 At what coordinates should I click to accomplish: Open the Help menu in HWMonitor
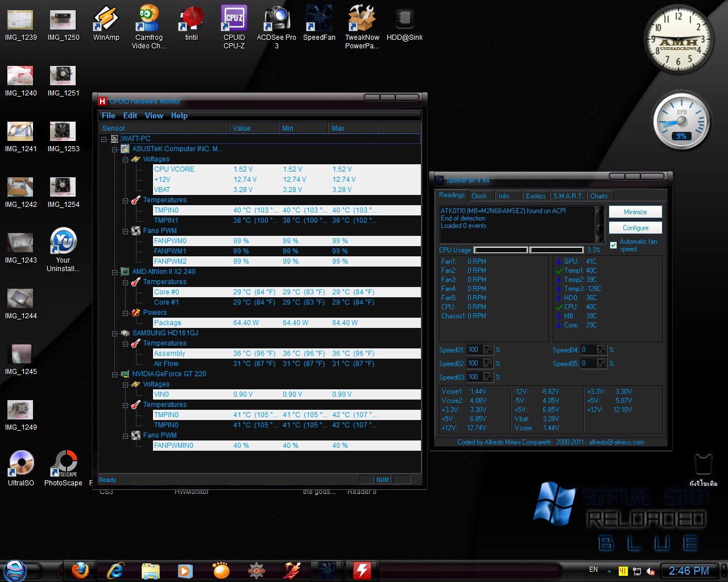click(179, 115)
